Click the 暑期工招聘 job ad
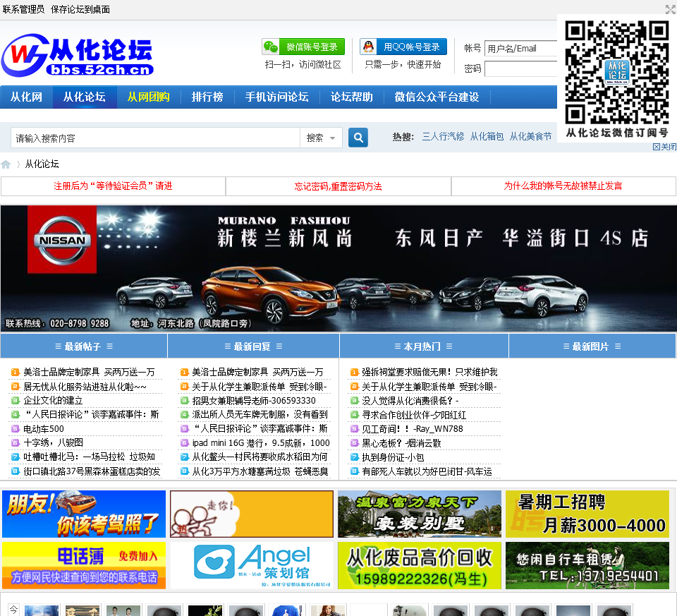Screen dimensions: 677x616 click(x=587, y=514)
